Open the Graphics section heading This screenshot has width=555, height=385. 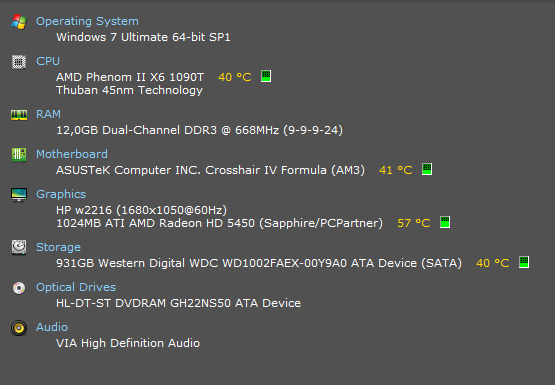(x=61, y=194)
